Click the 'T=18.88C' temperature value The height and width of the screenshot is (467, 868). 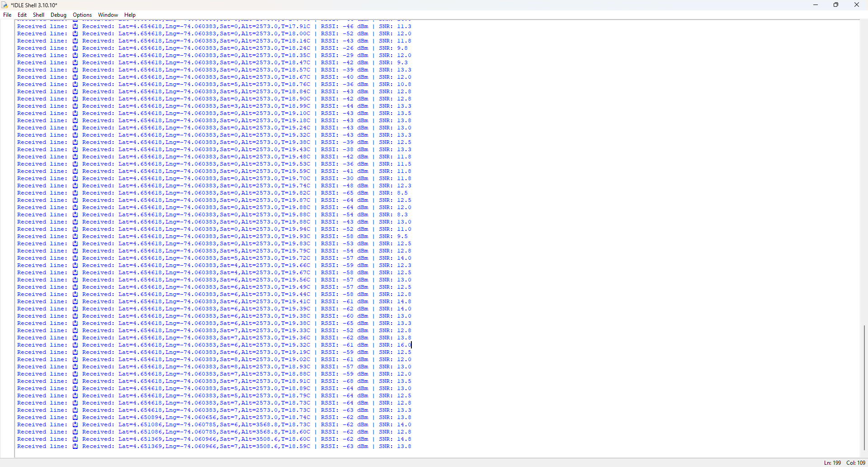point(296,374)
